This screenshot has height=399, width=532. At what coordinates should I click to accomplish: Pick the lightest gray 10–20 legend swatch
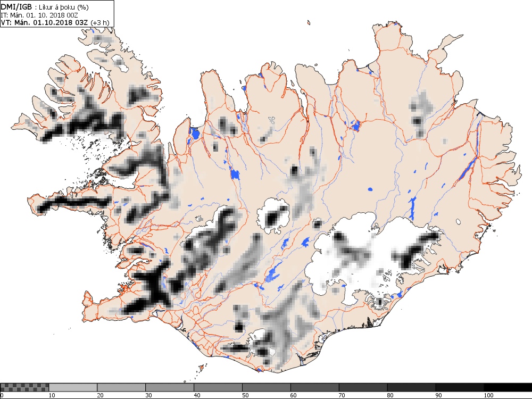click(x=73, y=387)
